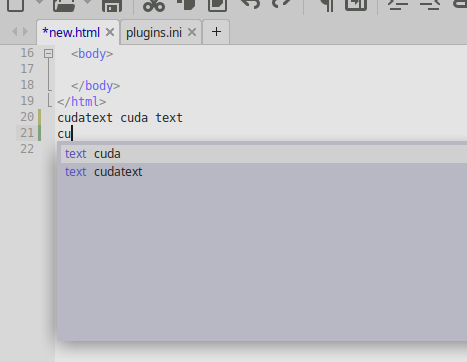This screenshot has height=362, width=467.
Task: Select the 'cuda' autocomplete suggestion
Action: point(263,154)
